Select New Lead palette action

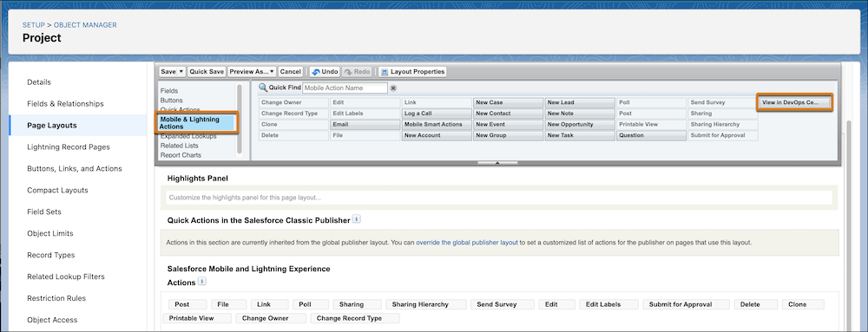point(580,102)
